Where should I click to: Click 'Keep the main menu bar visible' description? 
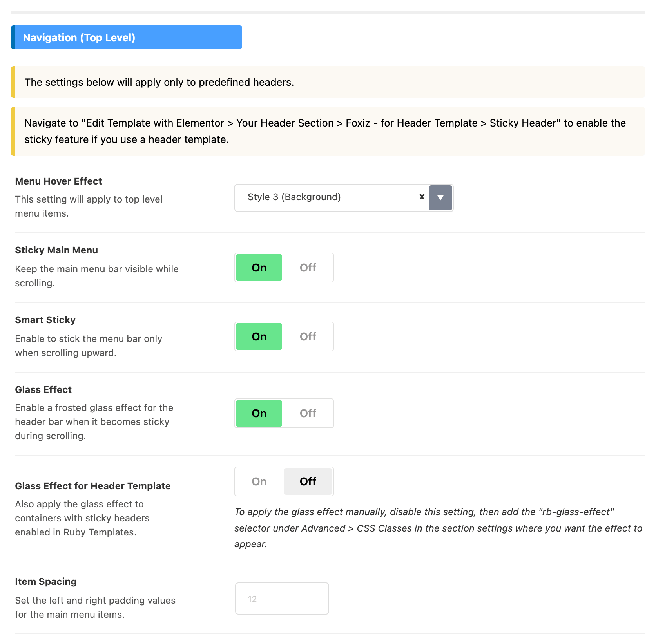[x=97, y=276]
